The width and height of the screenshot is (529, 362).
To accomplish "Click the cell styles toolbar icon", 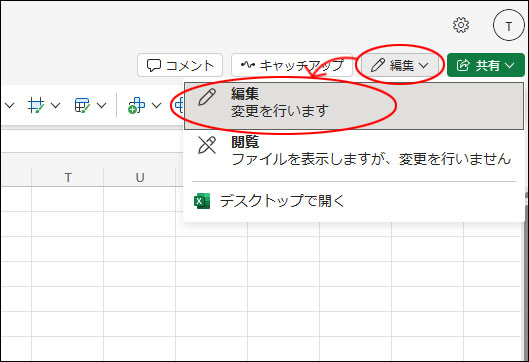I will pos(82,105).
